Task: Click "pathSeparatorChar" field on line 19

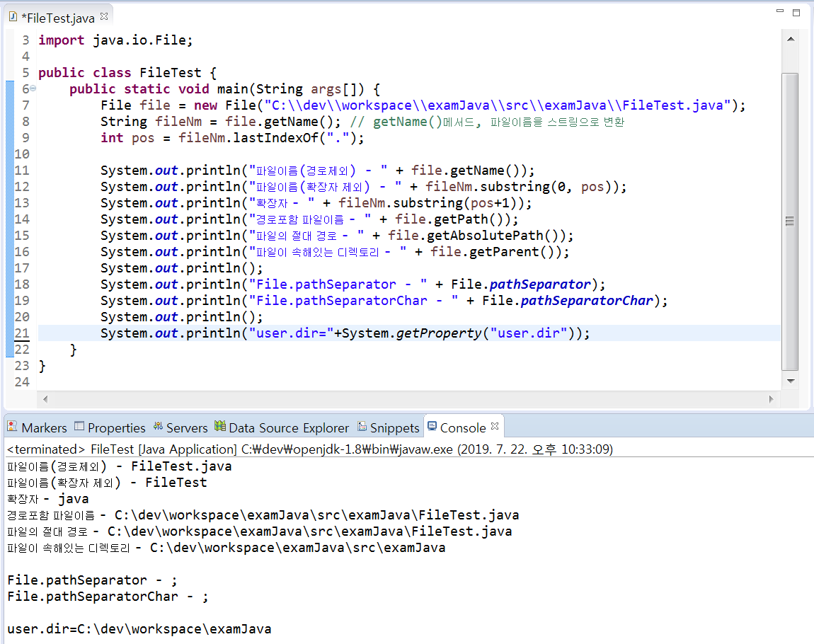Action: click(x=587, y=301)
